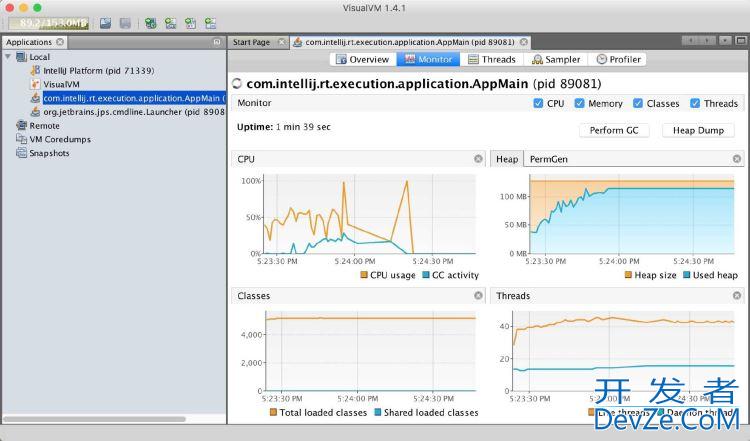Open the Overview tab
The image size is (750, 441).
[x=363, y=59]
